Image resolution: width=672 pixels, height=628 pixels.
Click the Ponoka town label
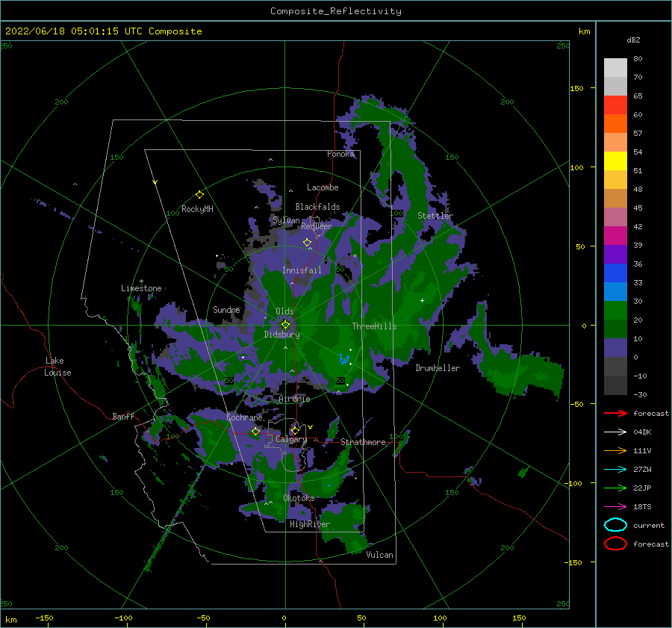340,154
